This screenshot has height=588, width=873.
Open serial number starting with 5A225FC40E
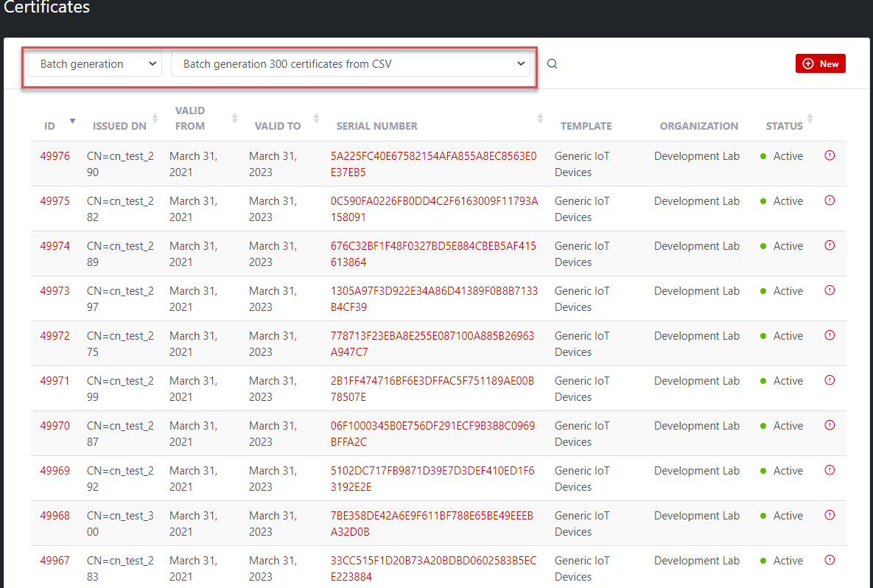click(433, 156)
